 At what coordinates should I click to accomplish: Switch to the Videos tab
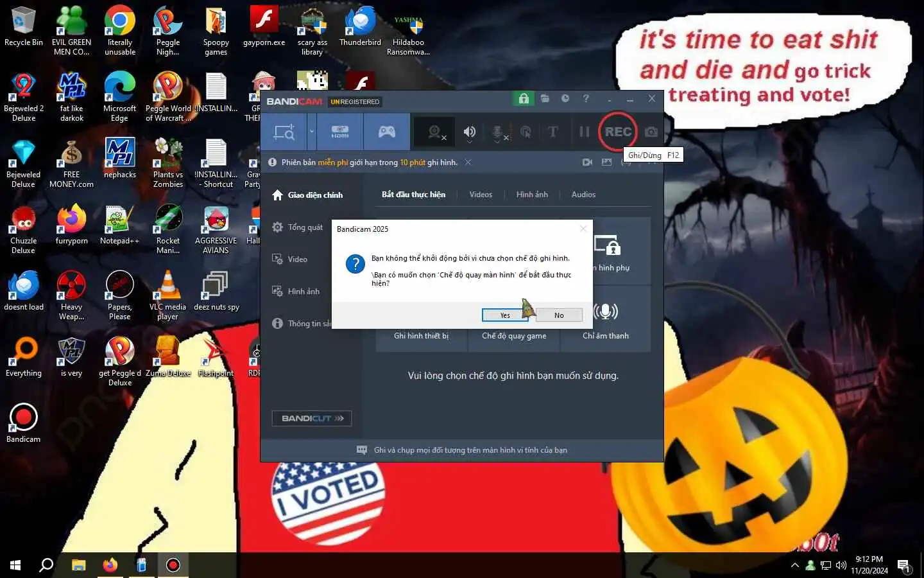coord(481,195)
